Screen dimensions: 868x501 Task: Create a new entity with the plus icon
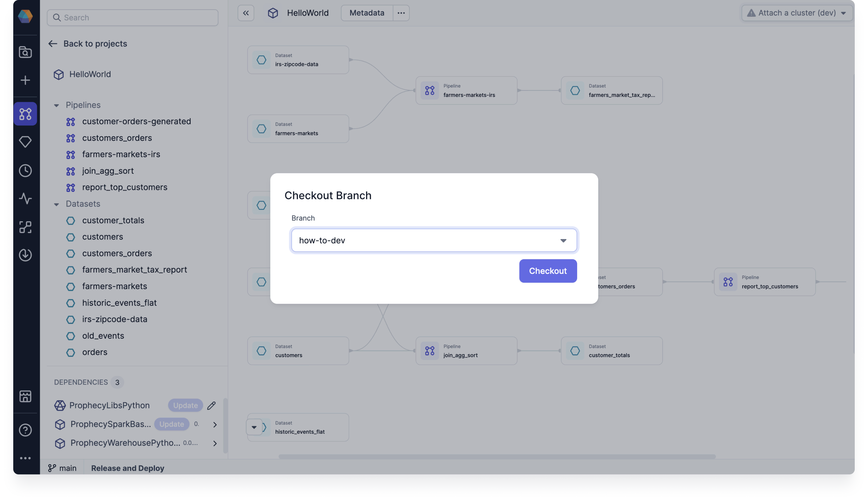click(x=25, y=80)
